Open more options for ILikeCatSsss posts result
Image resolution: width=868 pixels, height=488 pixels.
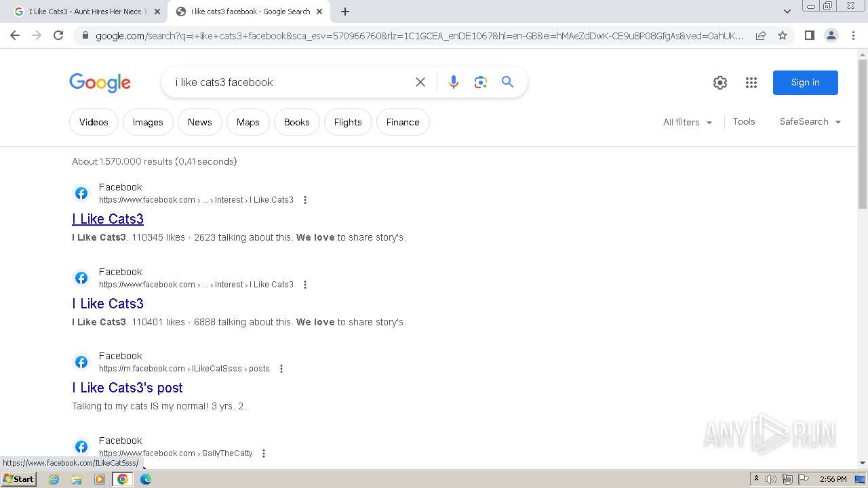coord(281,369)
